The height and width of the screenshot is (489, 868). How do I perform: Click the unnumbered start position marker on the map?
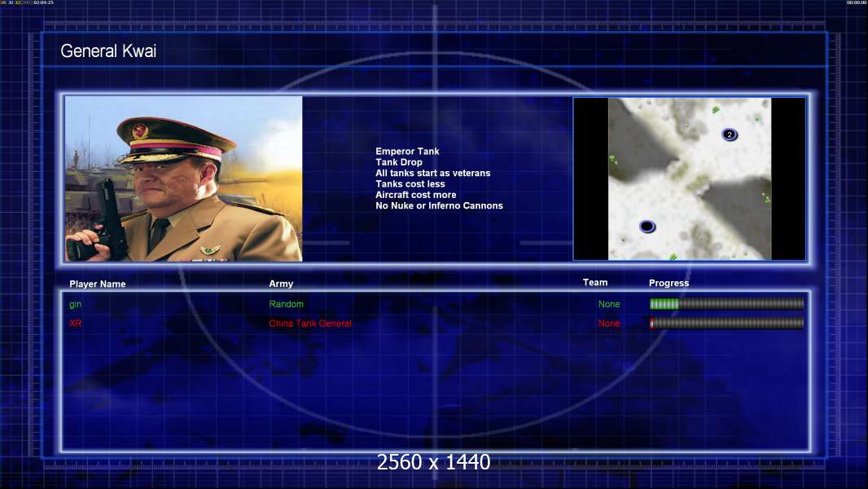(x=647, y=226)
